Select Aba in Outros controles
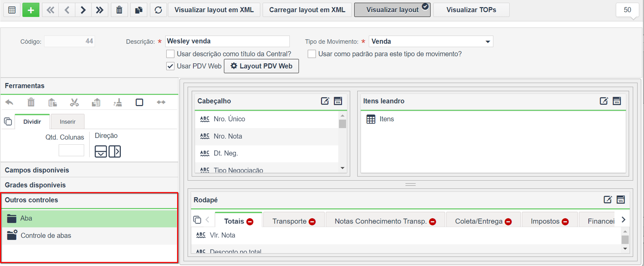This screenshot has width=644, height=266. point(89,219)
